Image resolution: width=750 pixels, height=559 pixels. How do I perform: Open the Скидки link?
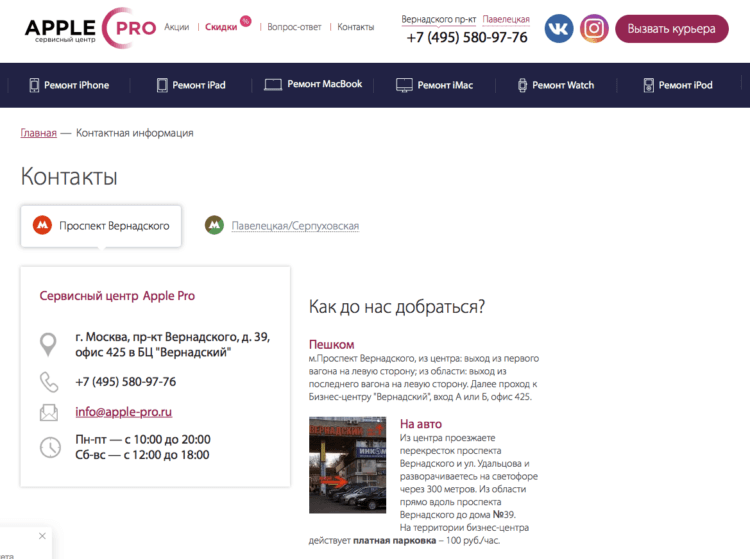(x=221, y=27)
